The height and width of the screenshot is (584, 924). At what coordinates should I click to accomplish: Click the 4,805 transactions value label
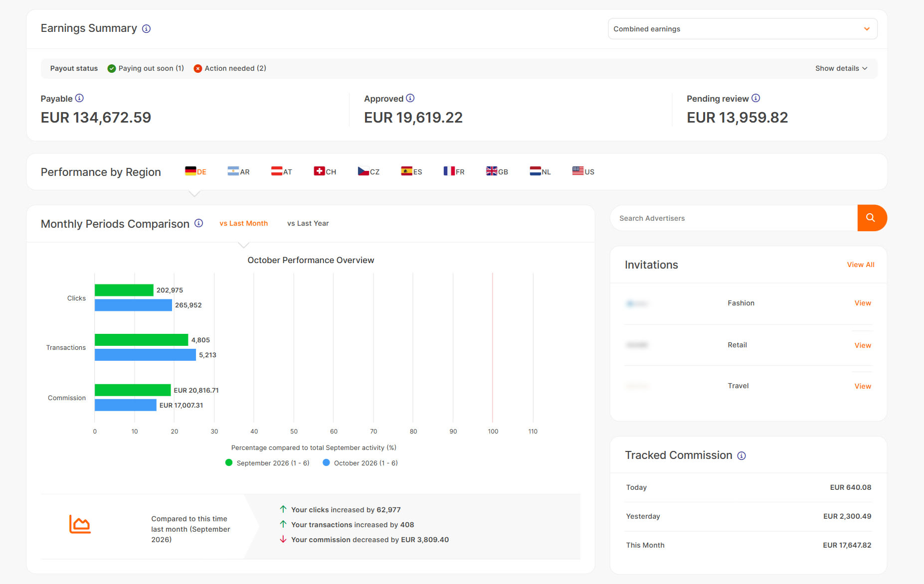[200, 340]
